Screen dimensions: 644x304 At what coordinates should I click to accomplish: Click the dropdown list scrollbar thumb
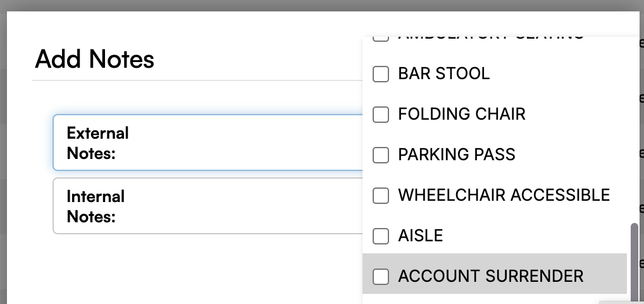point(635,258)
